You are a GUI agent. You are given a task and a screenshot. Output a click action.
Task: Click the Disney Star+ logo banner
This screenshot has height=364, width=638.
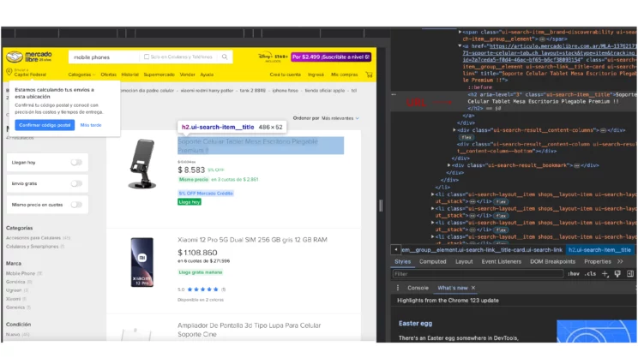273,57
